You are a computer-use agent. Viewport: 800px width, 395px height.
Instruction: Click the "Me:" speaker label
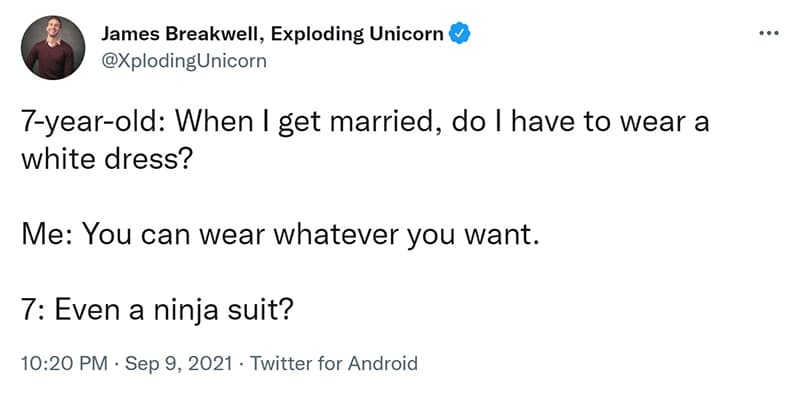coord(47,235)
